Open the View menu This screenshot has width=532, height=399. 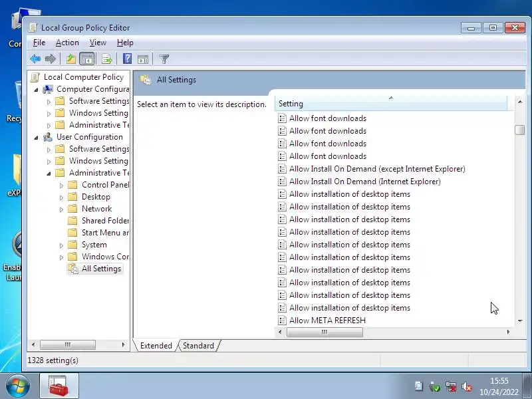tap(98, 43)
